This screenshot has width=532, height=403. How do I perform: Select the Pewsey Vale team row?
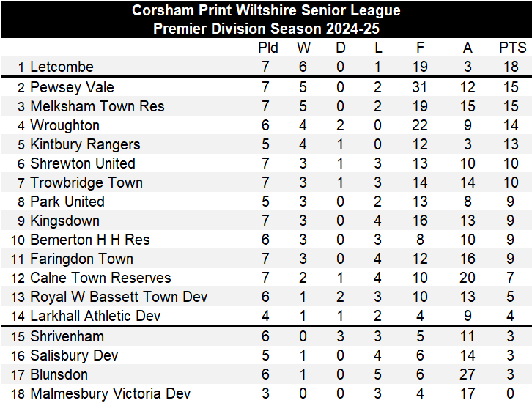[72, 88]
